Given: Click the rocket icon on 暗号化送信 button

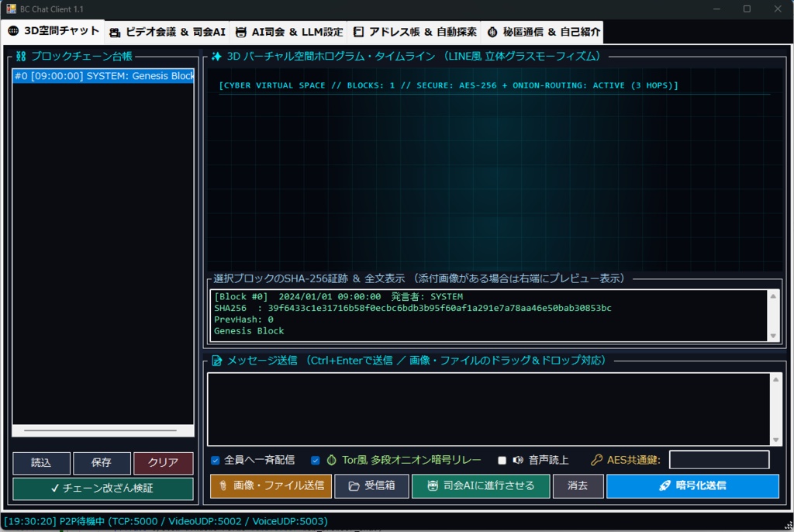Looking at the screenshot, I should click(x=665, y=486).
